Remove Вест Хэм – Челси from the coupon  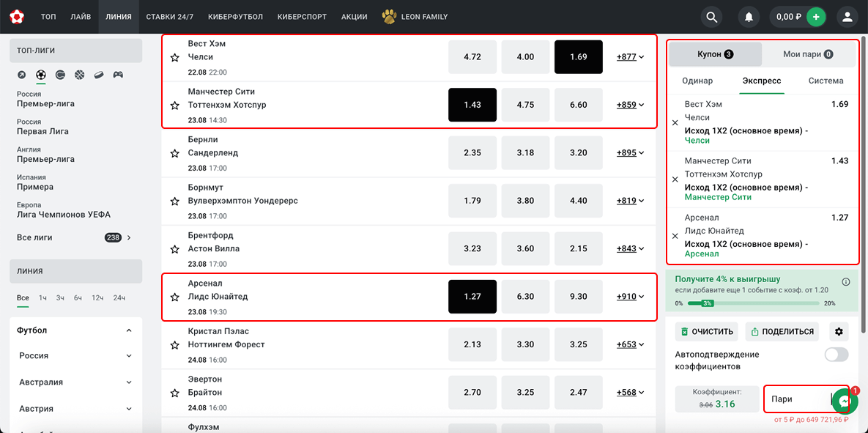[x=675, y=123]
